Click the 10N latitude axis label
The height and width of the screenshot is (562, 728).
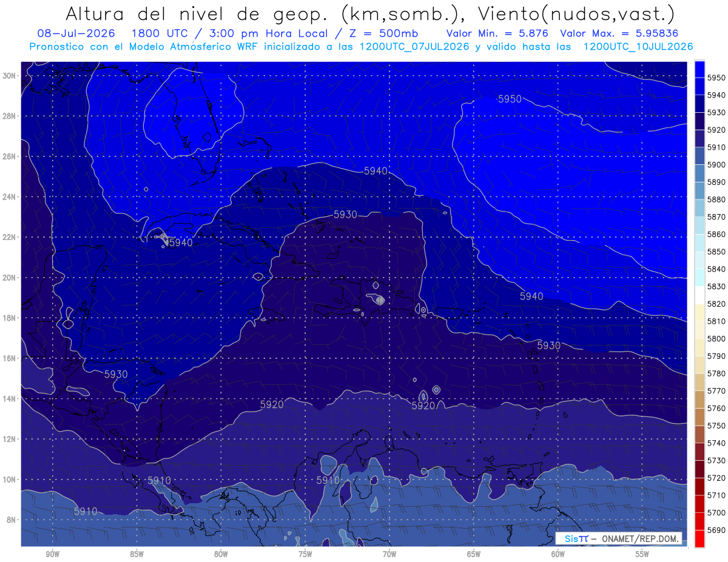click(9, 479)
